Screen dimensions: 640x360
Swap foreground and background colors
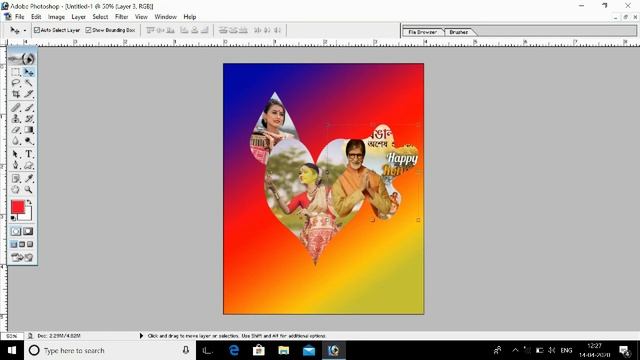(29, 202)
